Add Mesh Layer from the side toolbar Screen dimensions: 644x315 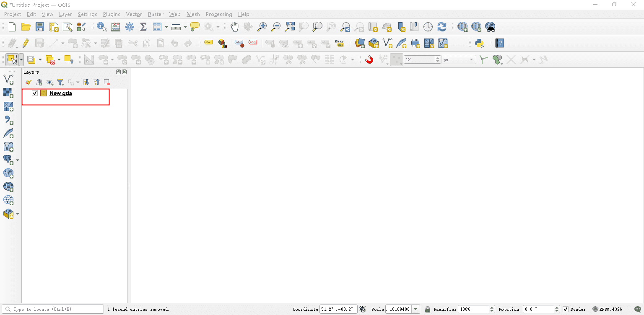pyautogui.click(x=8, y=106)
